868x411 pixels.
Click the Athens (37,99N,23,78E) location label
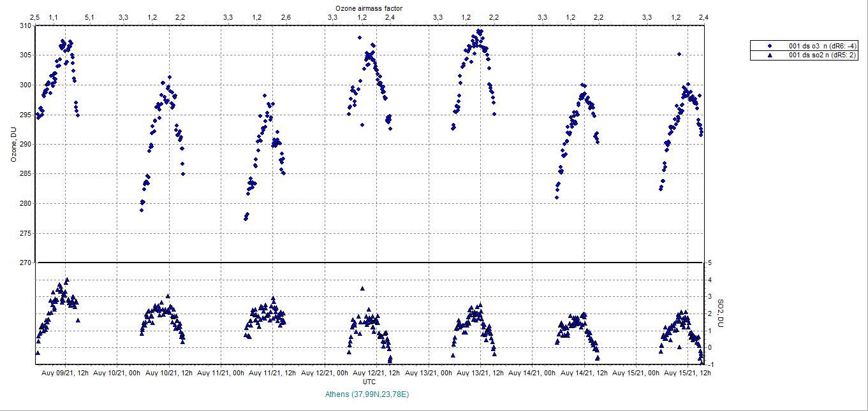(367, 394)
